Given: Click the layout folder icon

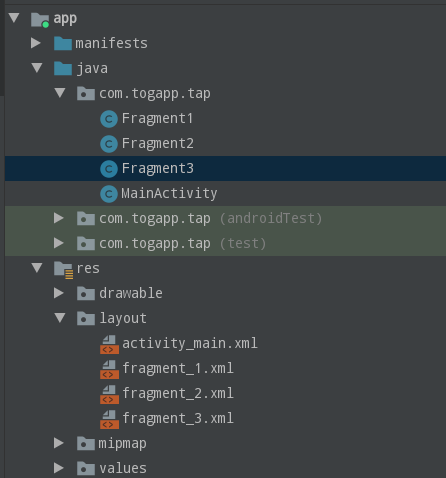Looking at the screenshot, I should (x=86, y=318).
